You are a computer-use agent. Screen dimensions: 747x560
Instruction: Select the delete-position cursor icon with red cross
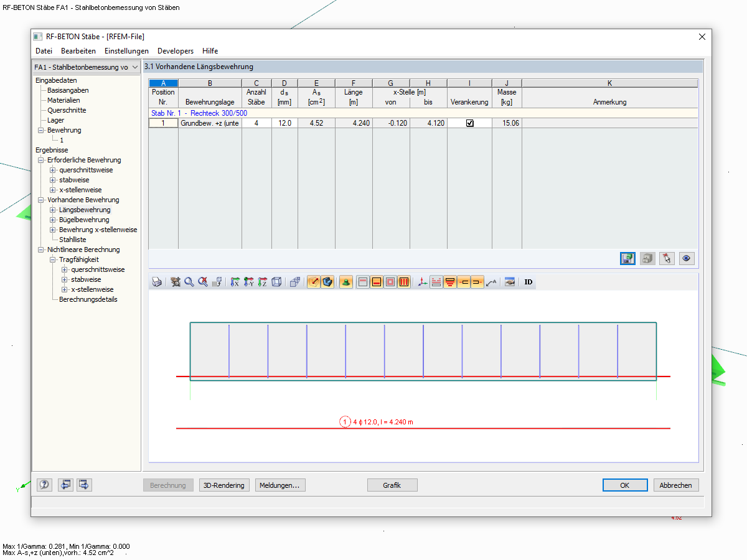coord(667,258)
